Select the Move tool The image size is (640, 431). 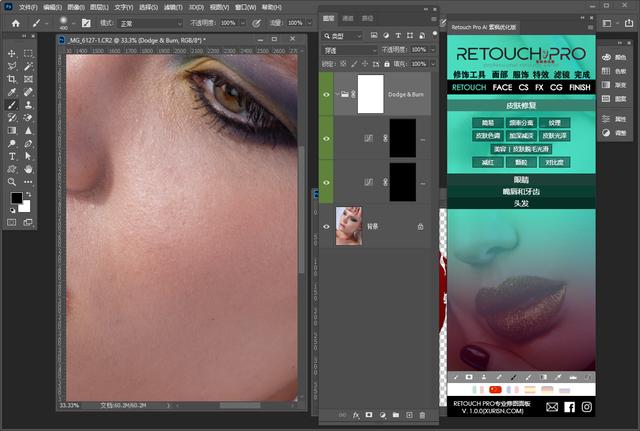click(12, 53)
